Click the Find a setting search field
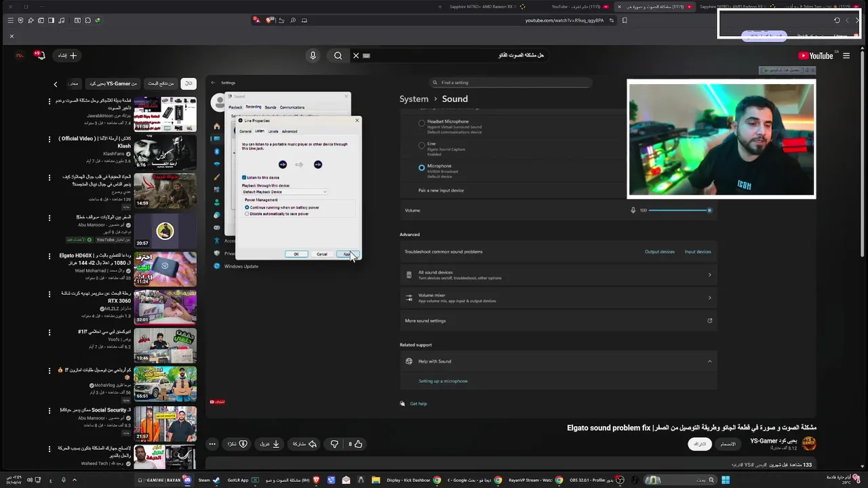Image resolution: width=868 pixels, height=488 pixels. (x=512, y=83)
